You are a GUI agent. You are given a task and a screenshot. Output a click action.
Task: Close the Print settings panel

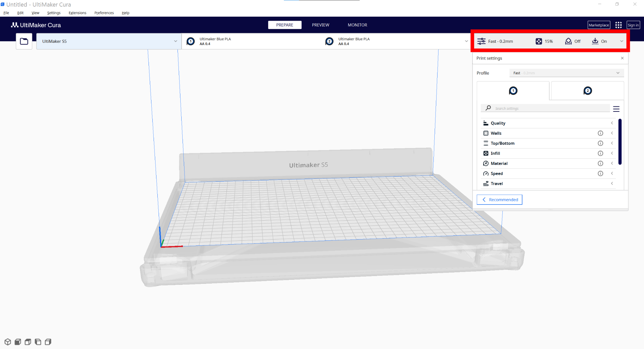[x=622, y=58]
